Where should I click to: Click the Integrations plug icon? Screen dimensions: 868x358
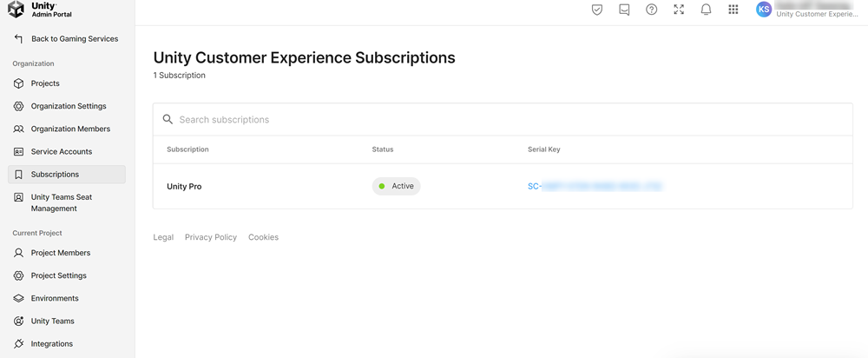pos(18,343)
